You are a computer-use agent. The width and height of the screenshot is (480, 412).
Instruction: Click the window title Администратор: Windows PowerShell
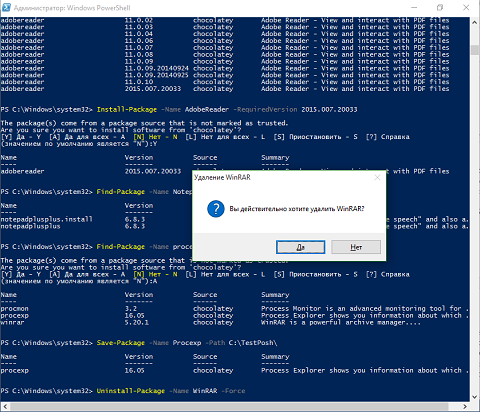72,8
